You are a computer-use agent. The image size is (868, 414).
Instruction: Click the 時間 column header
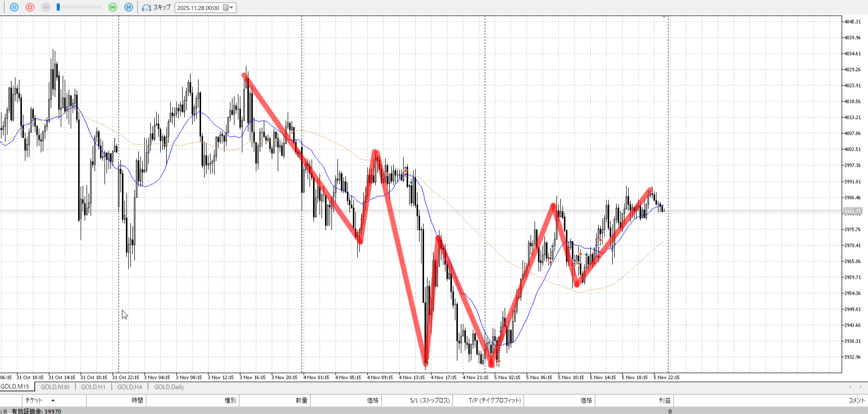tap(137, 401)
